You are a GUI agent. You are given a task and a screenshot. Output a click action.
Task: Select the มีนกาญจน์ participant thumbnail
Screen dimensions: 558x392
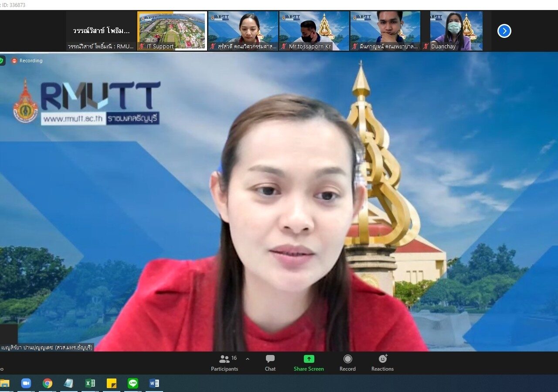pyautogui.click(x=385, y=31)
